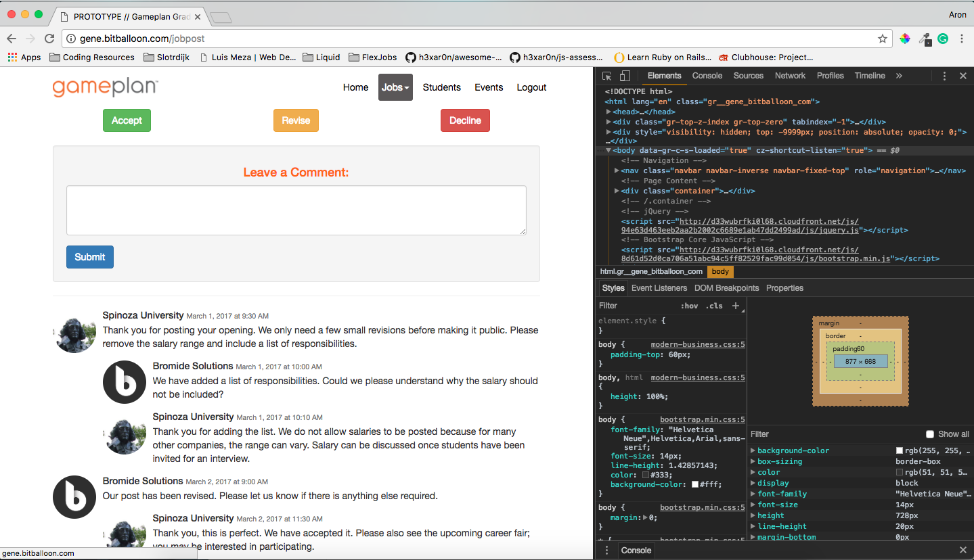The image size is (974, 560).
Task: Click computed color rgb(51, 51 swatch
Action: click(x=900, y=472)
